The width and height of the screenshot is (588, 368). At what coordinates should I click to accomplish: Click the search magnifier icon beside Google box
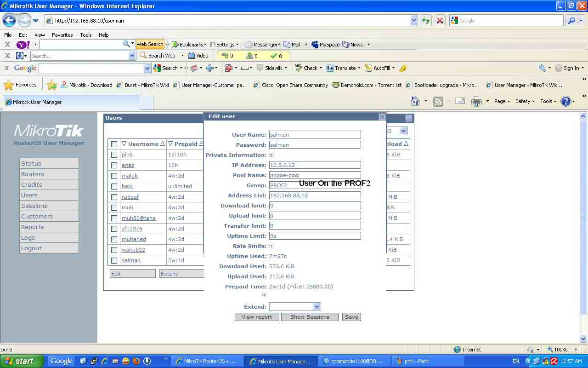pos(571,20)
